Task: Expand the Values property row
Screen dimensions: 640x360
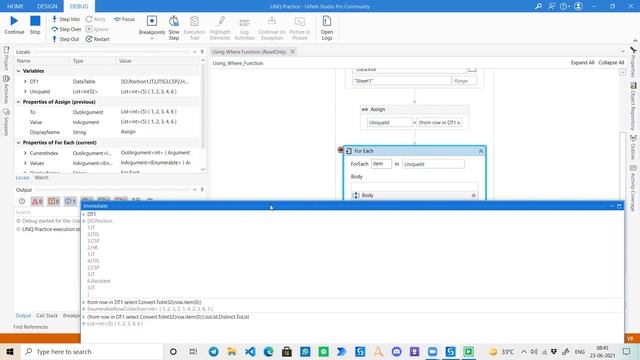Action: coord(25,163)
